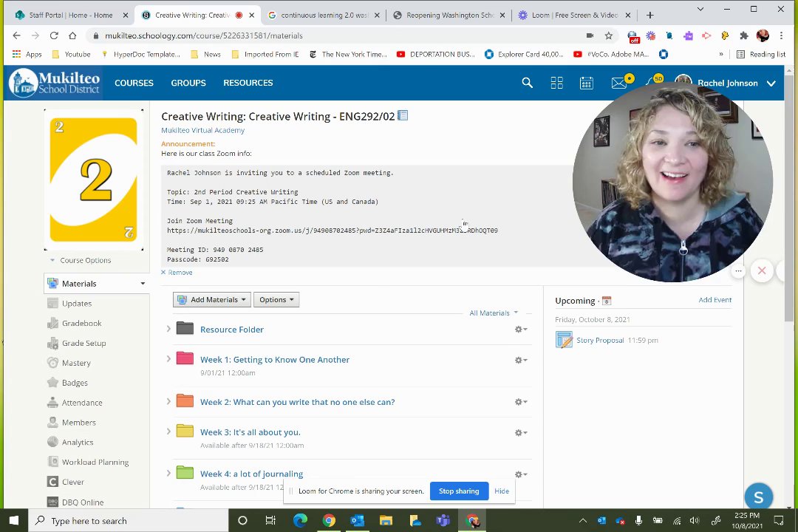This screenshot has height=532, width=798.
Task: Click the course description icon beside ENG292/02
Action: pyautogui.click(x=403, y=115)
